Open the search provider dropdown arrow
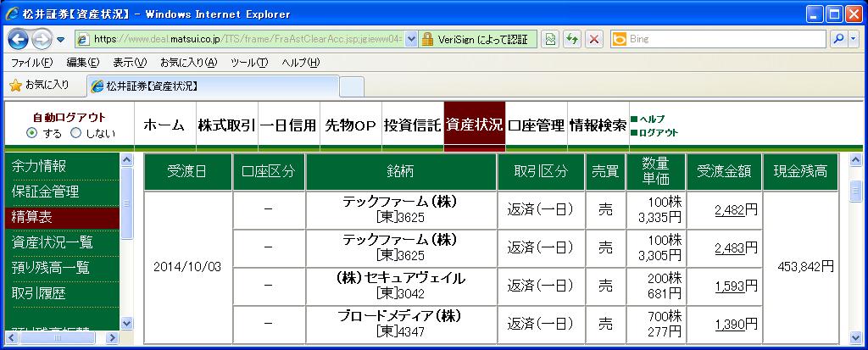This screenshot has width=868, height=350. 853,39
